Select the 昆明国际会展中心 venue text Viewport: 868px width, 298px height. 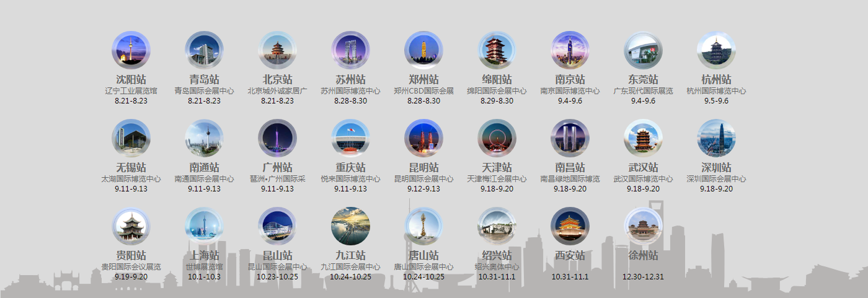[423, 179]
